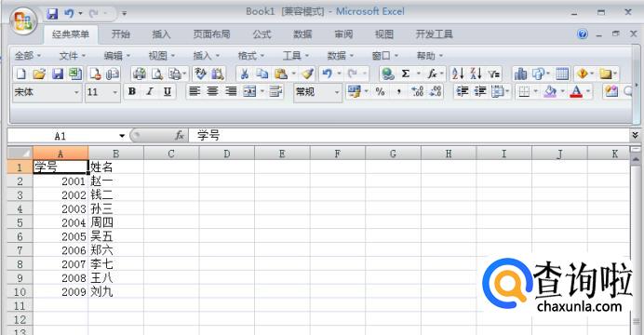This screenshot has height=335, width=644.
Task: Click the Office button logo
Action: (23, 20)
